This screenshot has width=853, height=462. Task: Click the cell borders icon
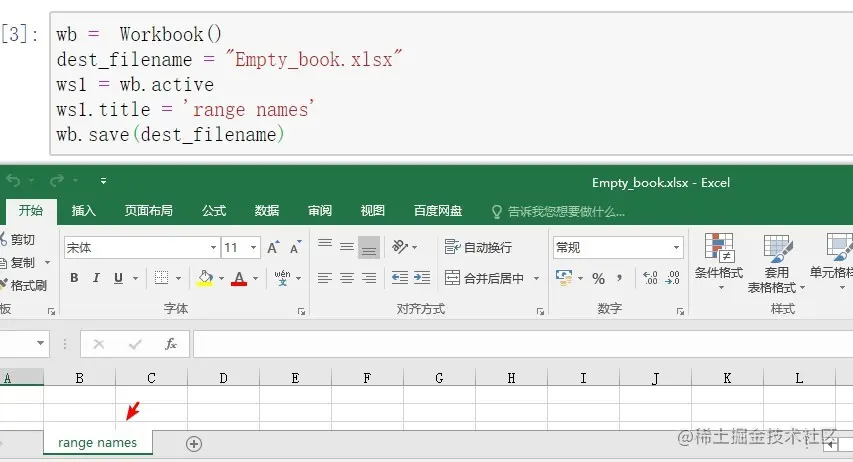pyautogui.click(x=162, y=278)
